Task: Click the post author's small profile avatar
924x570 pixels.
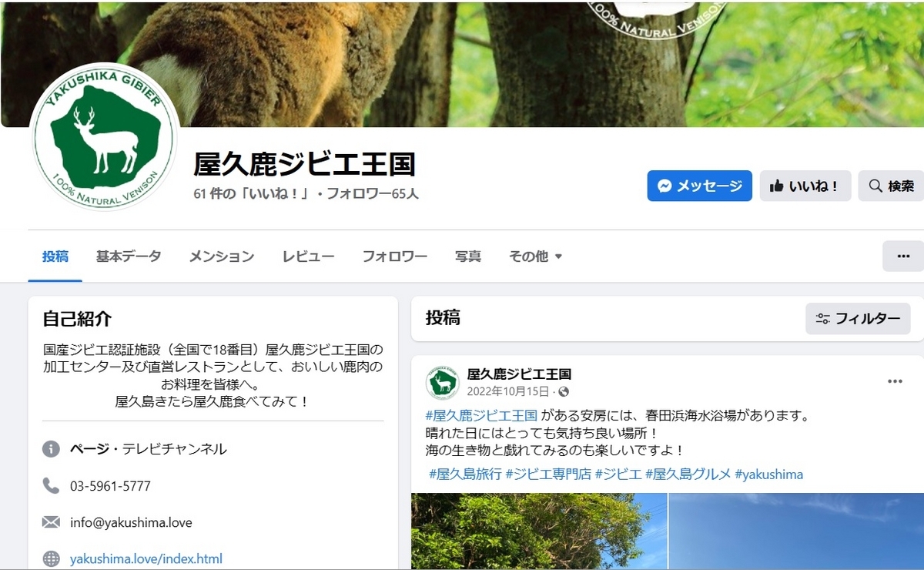Action: tap(443, 383)
